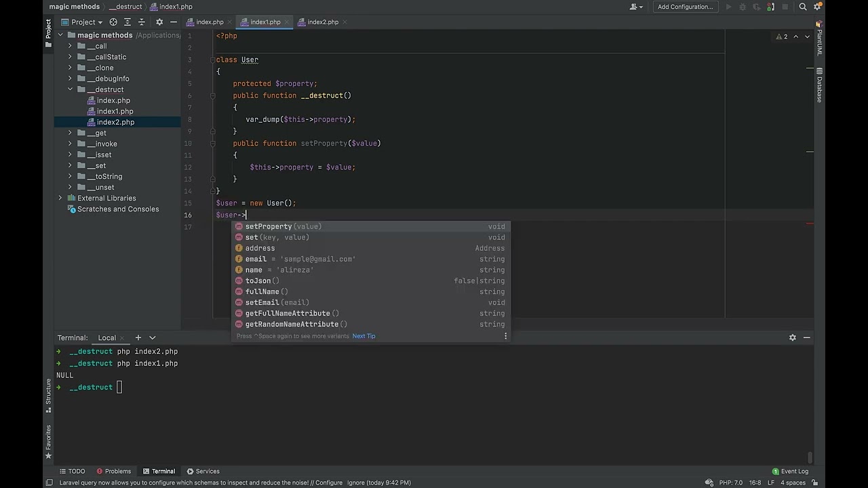Viewport: 868px width, 488px height.
Task: Click Collapse All in Project panel toolbar
Action: point(141,22)
